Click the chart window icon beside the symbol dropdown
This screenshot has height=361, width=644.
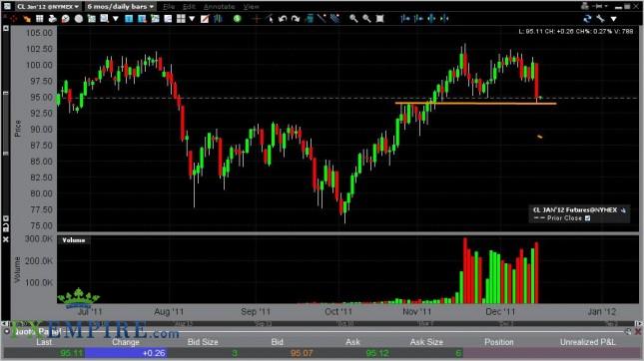pos(7,6)
